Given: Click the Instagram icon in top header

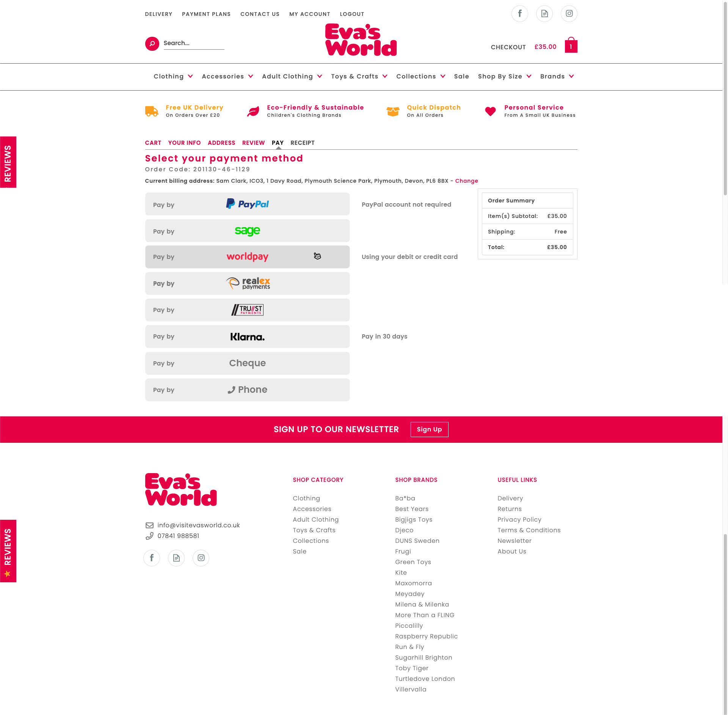Looking at the screenshot, I should pyautogui.click(x=569, y=14).
